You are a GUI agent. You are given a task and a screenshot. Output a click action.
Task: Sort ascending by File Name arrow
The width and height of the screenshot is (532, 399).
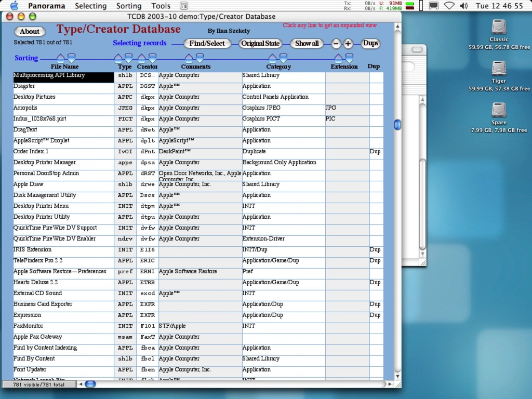60,58
